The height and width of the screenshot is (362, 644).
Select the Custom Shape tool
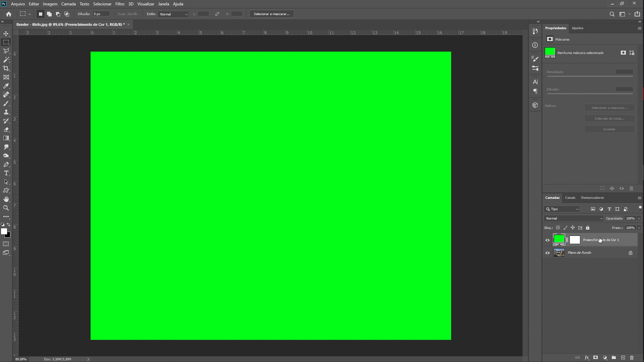(6, 190)
